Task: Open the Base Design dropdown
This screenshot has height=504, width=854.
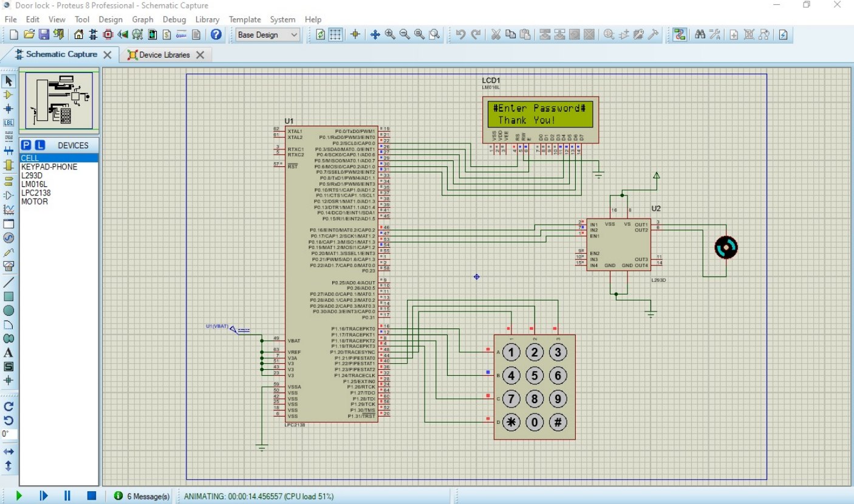Action: tap(268, 35)
